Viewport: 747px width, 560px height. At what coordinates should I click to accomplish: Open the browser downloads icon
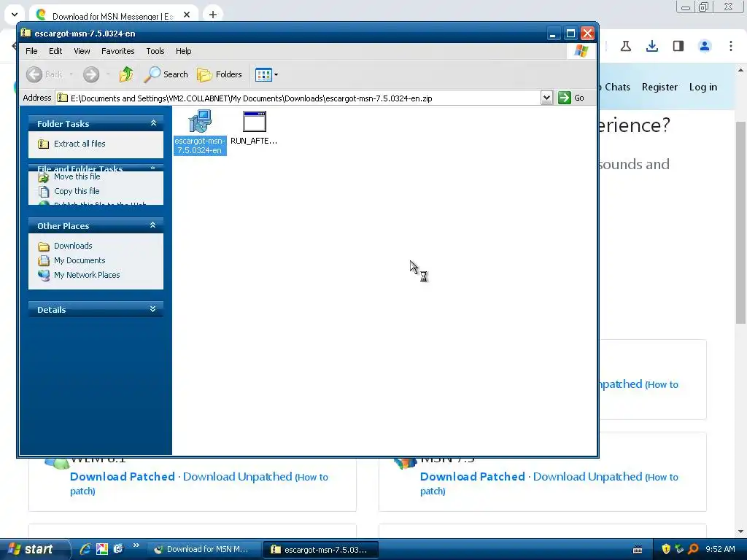652,46
